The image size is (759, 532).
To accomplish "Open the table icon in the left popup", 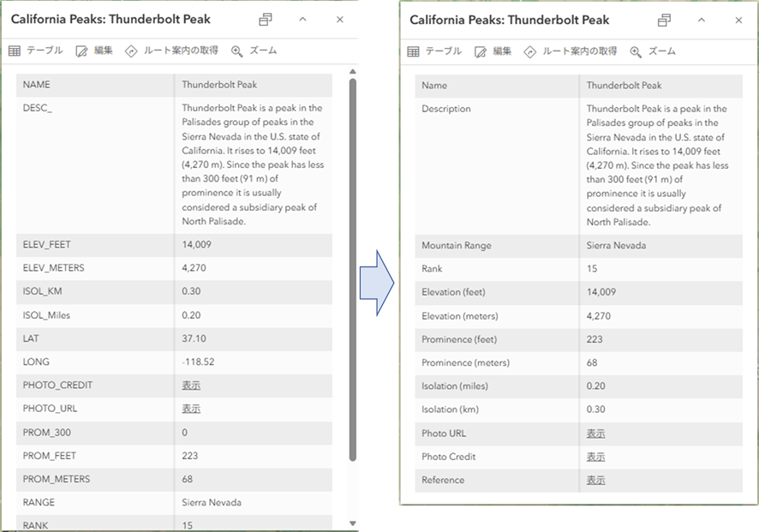I will coord(15,51).
